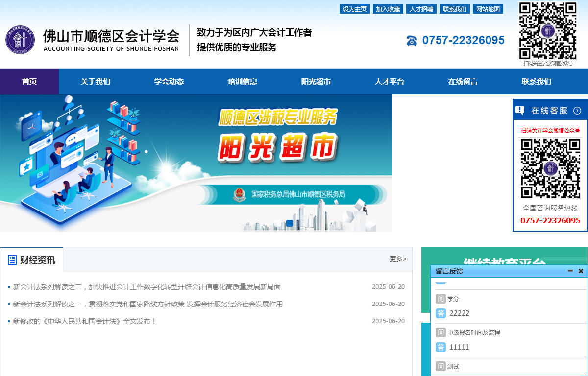Click the QR code in the 在线客服 panel
This screenshot has width=588, height=376.
(550, 168)
